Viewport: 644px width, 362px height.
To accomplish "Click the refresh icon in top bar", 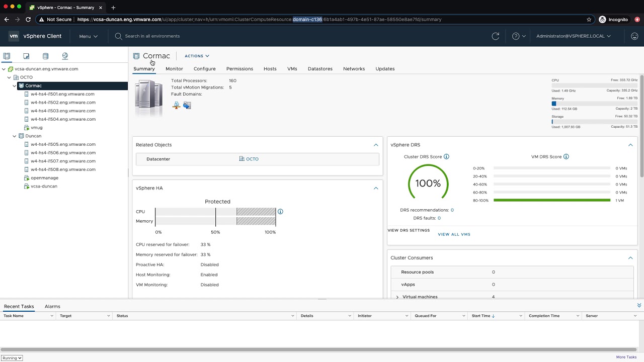I will tap(496, 36).
